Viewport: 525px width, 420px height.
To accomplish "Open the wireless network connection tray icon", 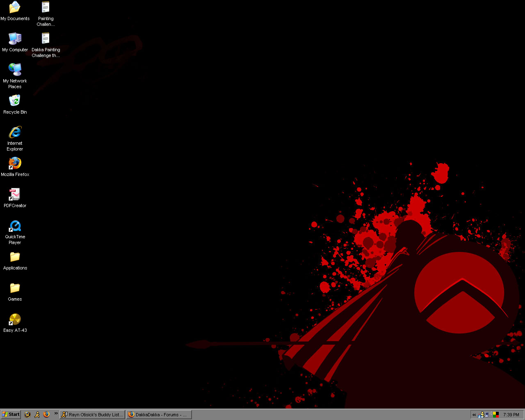I will 488,415.
